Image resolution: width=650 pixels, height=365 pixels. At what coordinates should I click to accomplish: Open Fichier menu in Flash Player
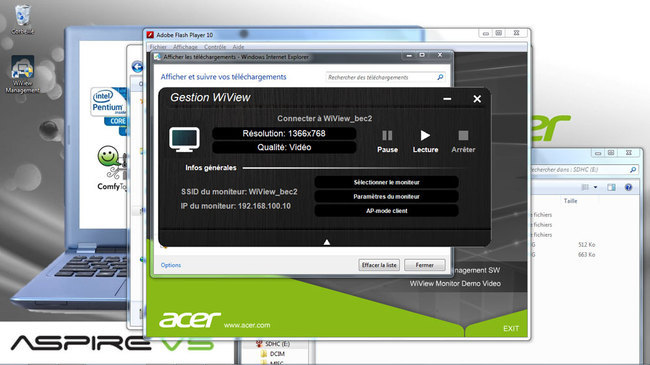(x=158, y=47)
